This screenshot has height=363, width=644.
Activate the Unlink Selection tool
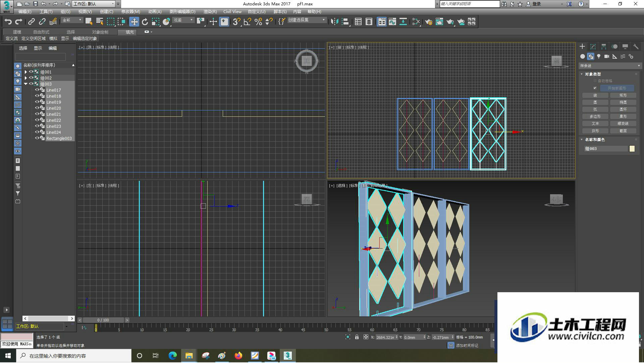[42, 22]
